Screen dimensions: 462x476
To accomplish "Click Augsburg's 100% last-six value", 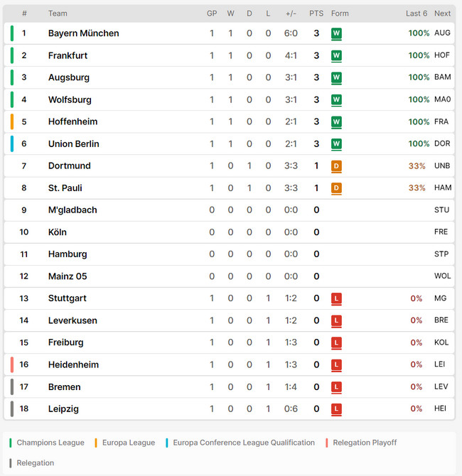I will pos(419,77).
